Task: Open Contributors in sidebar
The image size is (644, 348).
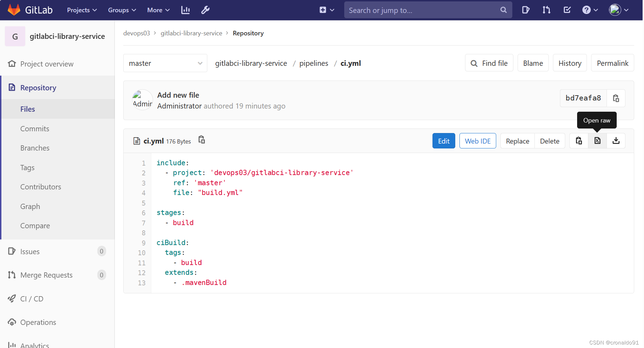Action: click(57, 187)
